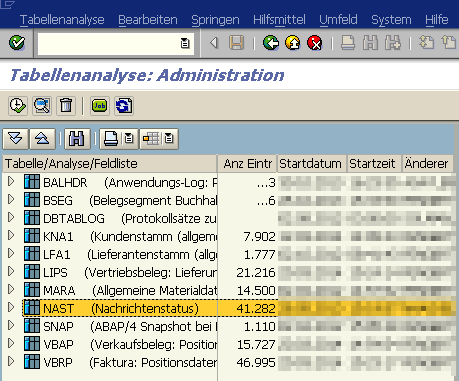Screen dimensions: 459x381
Task: Open the Umfeld menu
Action: coord(338,20)
